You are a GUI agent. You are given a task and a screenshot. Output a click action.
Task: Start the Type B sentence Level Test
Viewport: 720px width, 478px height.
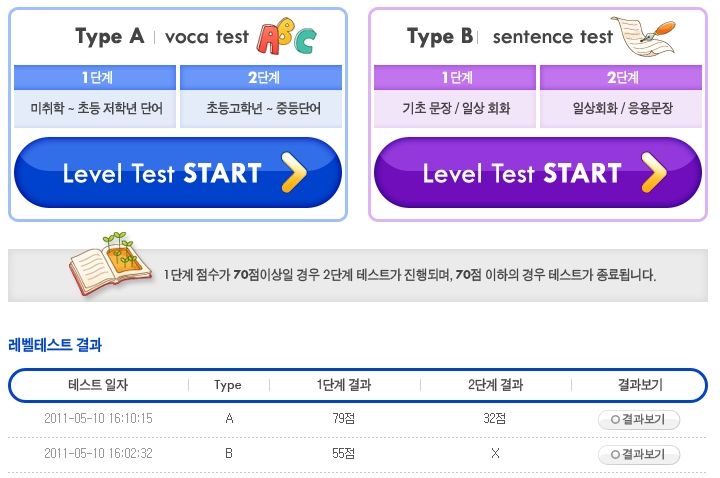[x=538, y=172]
